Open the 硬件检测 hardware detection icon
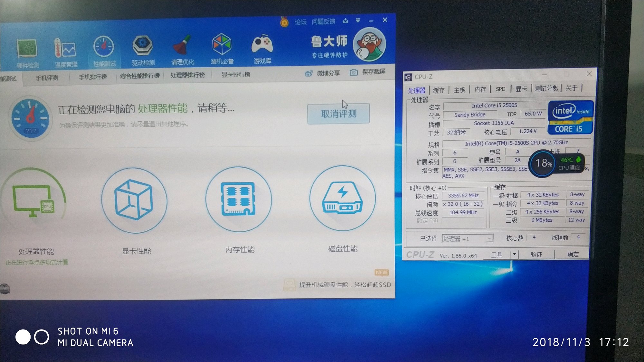 [x=27, y=50]
